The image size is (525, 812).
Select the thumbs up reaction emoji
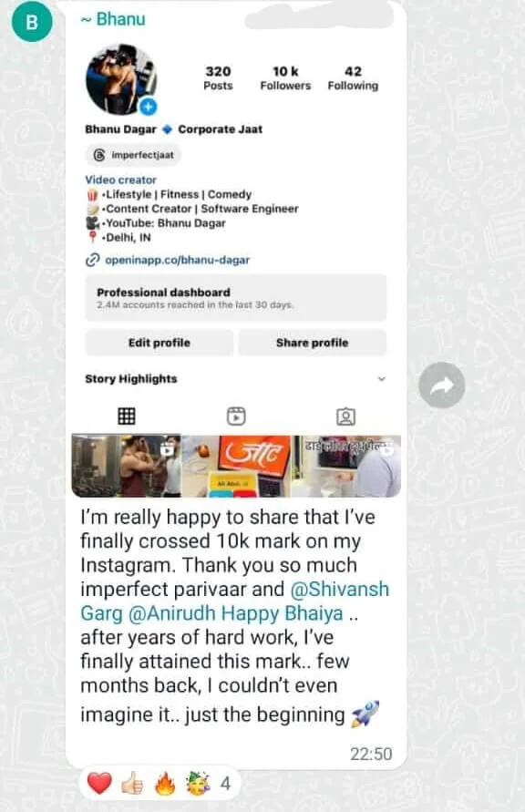click(132, 783)
